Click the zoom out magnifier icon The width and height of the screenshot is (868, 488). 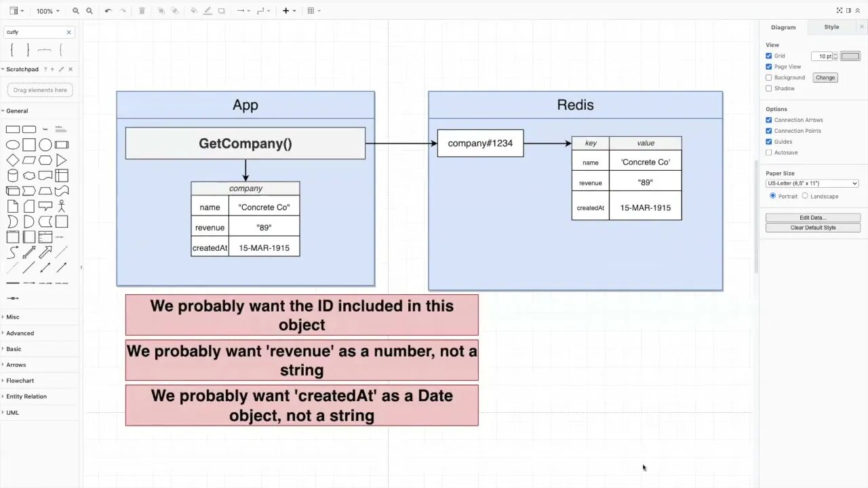(x=90, y=11)
